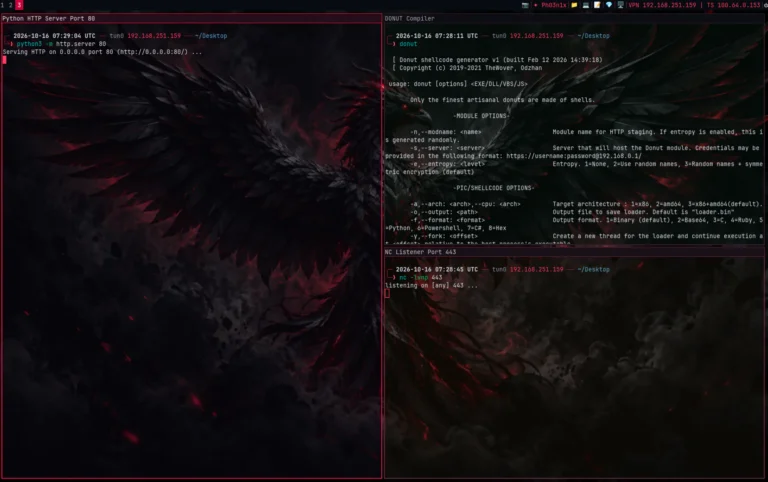Click the -PIC/SHELLCODE OPTIONS- heading
The height and width of the screenshot is (482, 768).
click(494, 188)
